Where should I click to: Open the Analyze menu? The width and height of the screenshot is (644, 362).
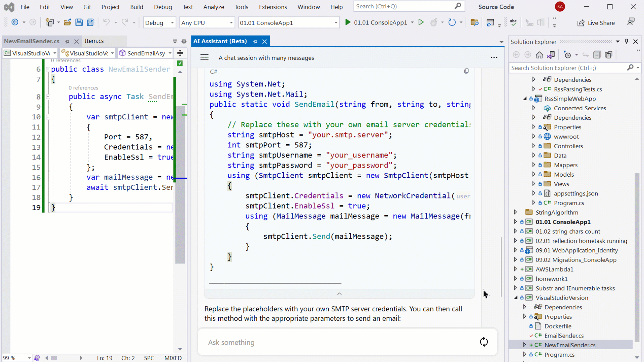pos(214,7)
